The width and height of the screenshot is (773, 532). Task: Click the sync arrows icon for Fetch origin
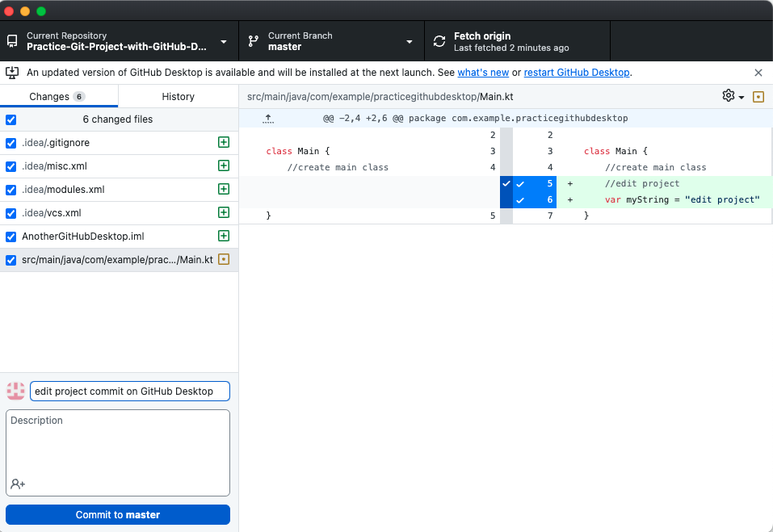[439, 41]
